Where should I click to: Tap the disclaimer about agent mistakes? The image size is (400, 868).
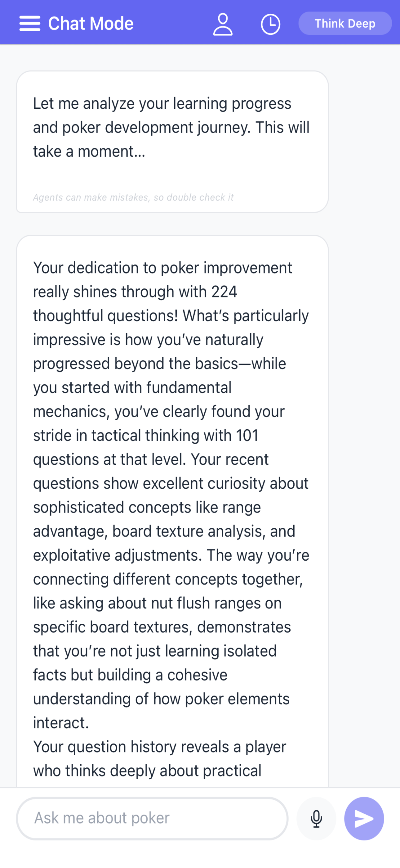point(133,197)
